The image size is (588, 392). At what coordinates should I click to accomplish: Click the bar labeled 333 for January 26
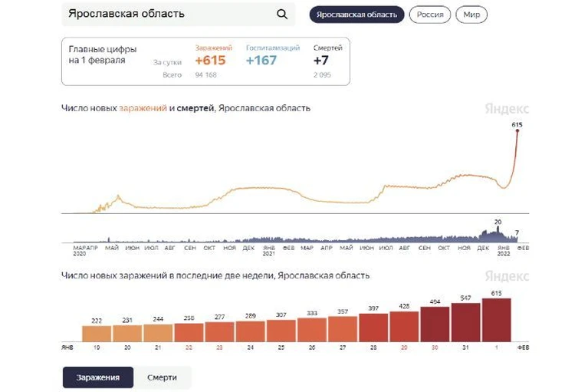[312, 330]
